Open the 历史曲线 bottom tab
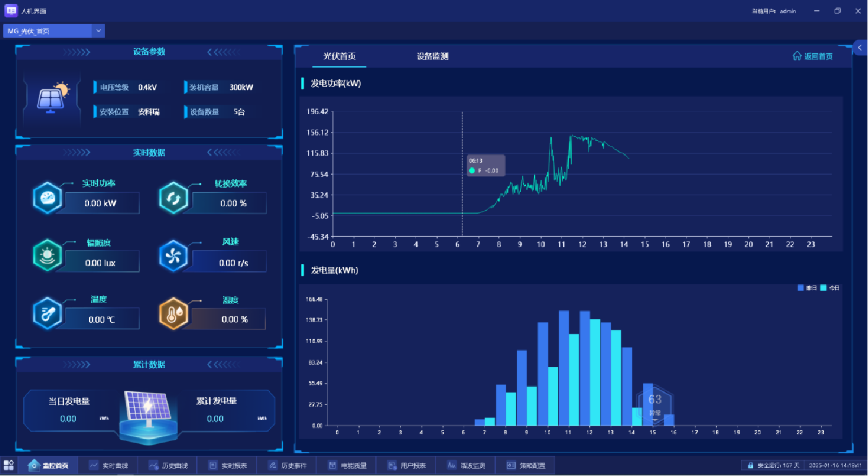The width and height of the screenshot is (868, 476). tap(167, 465)
